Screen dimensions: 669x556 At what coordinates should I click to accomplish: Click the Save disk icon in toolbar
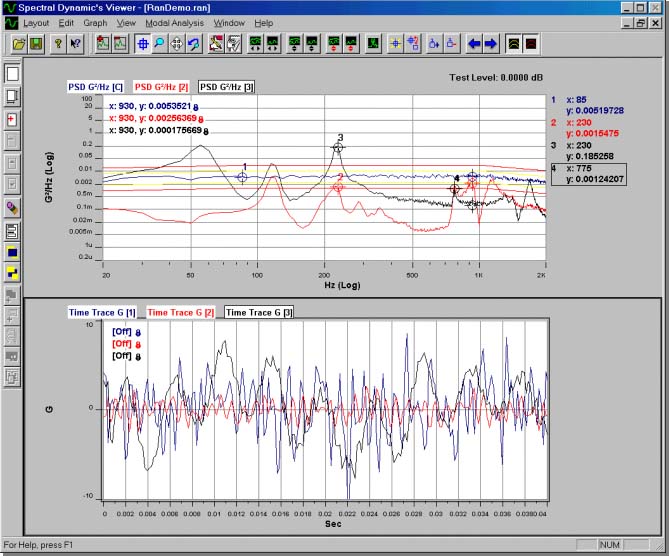[35, 44]
